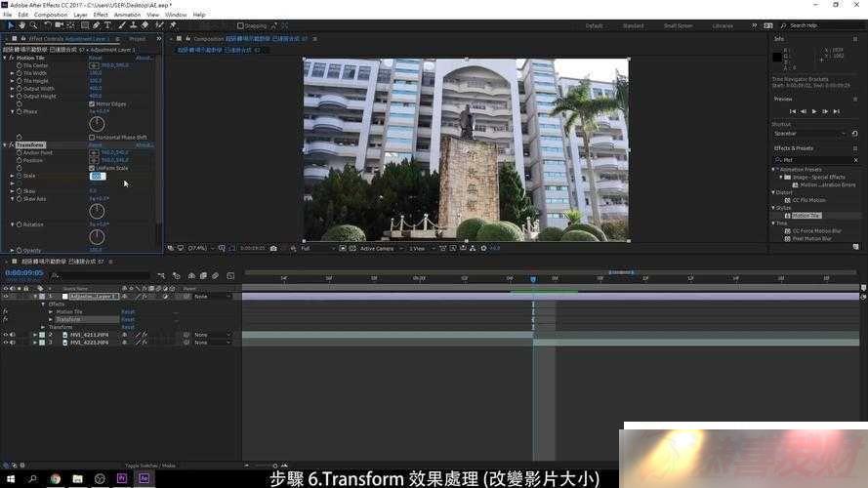Clear the Effects & Presets search field
Viewport: 868px width, 488px height.
[855, 160]
